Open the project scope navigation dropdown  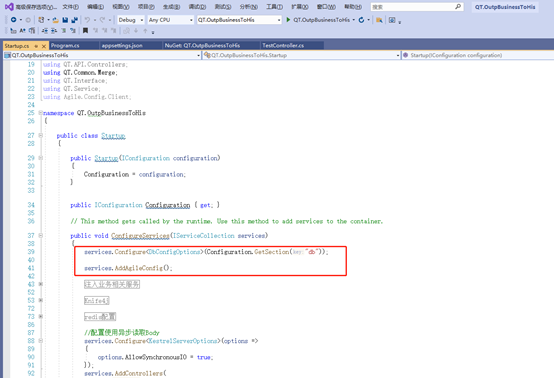tap(102, 55)
